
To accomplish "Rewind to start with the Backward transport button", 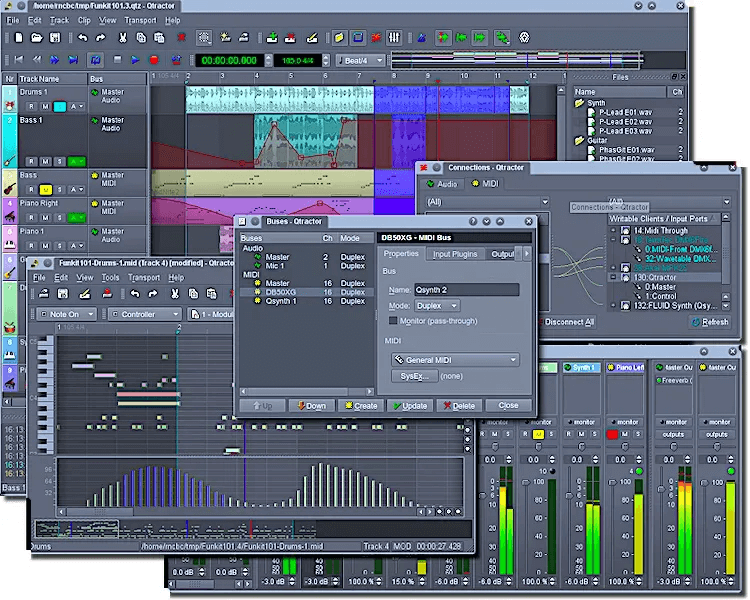I will pyautogui.click(x=19, y=60).
